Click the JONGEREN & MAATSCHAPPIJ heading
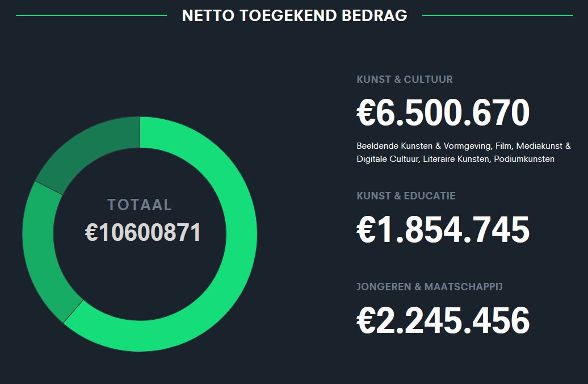The image size is (588, 384). coord(430,287)
